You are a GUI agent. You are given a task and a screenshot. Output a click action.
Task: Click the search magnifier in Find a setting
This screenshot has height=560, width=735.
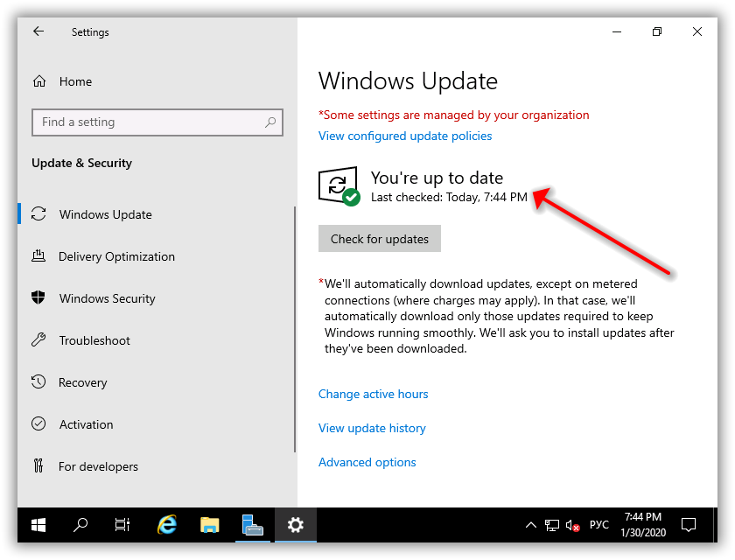tap(270, 122)
